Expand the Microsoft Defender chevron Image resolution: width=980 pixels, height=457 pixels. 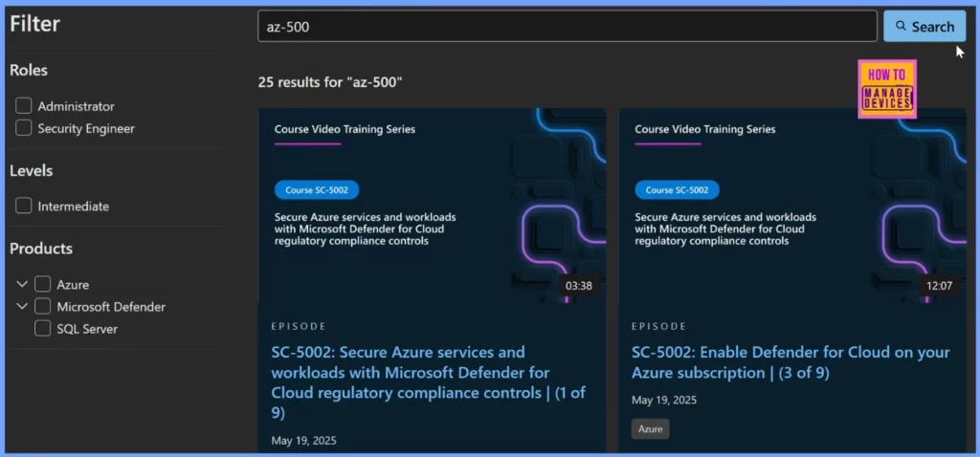(x=22, y=307)
